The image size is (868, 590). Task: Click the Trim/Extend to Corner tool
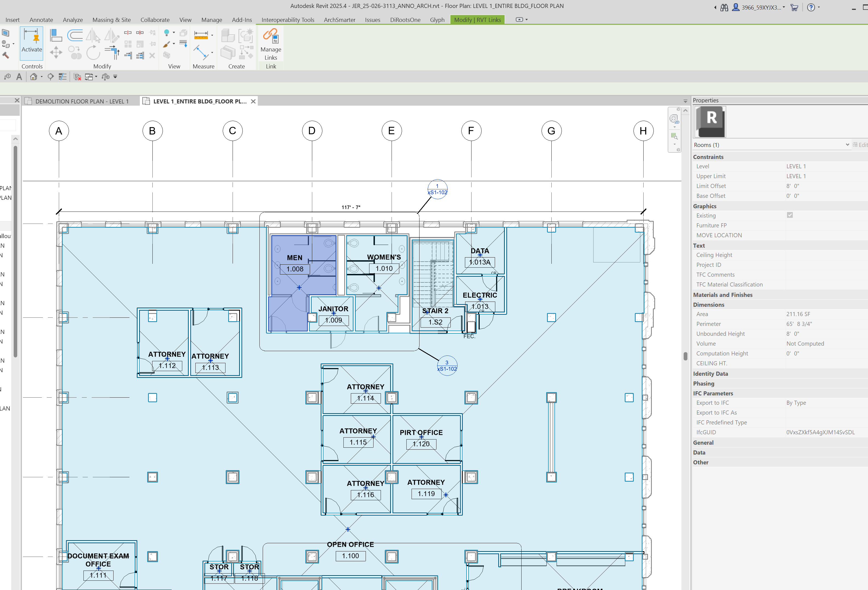pyautogui.click(x=112, y=52)
